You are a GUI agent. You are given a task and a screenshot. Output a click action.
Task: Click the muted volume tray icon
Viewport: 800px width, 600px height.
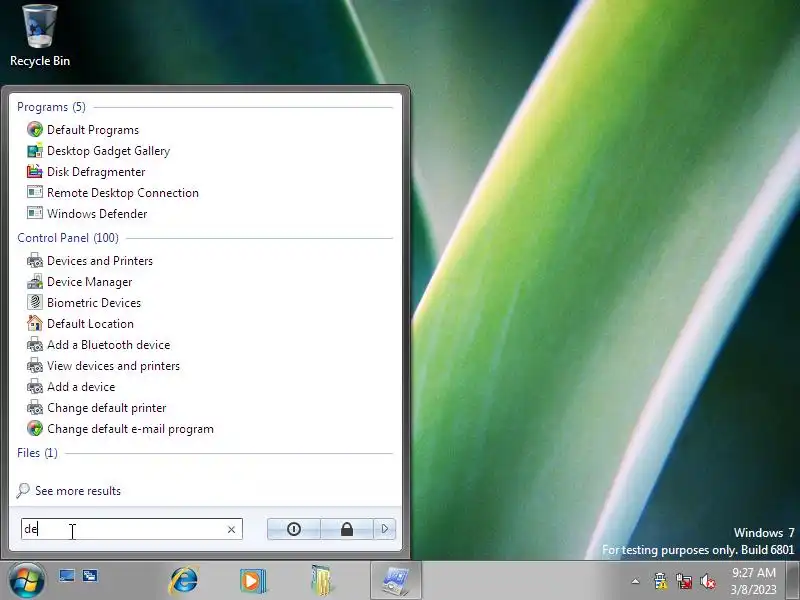tap(708, 581)
